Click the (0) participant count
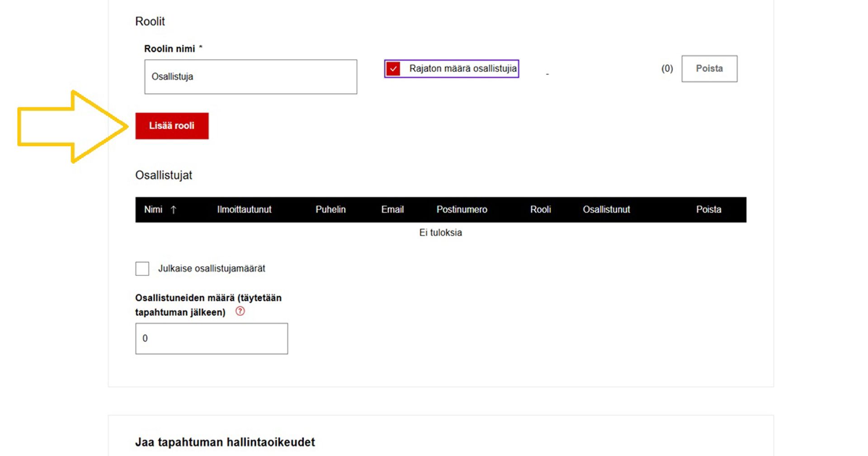Image resolution: width=868 pixels, height=456 pixels. pyautogui.click(x=667, y=69)
